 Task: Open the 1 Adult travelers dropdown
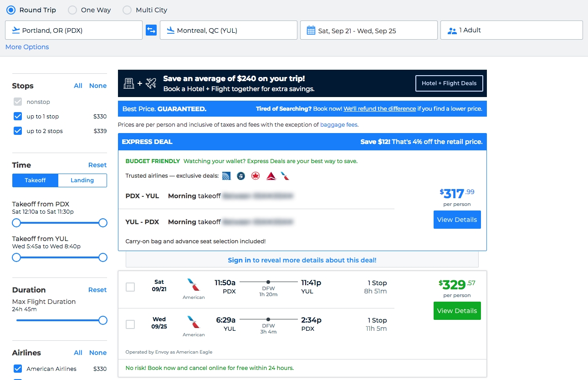tap(511, 31)
